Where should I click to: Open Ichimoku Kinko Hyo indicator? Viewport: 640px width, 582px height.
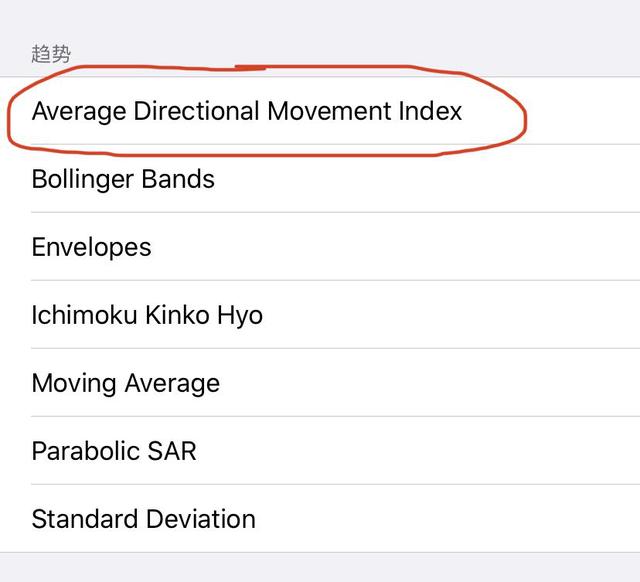click(x=320, y=315)
